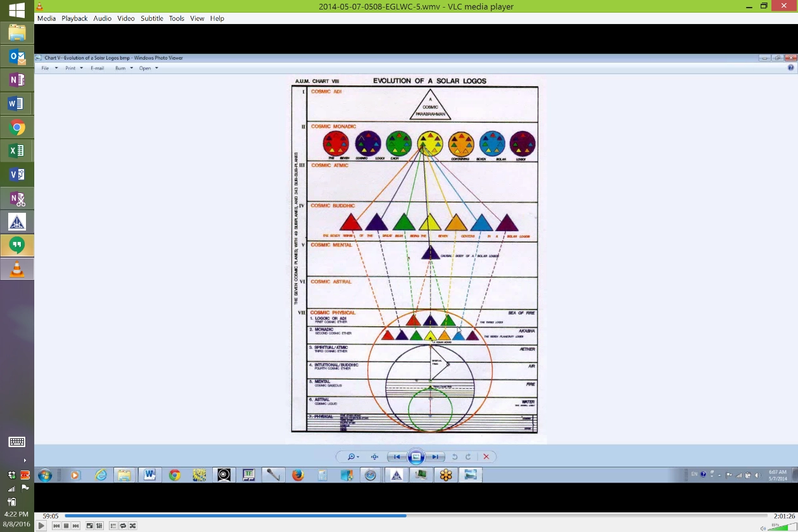Skip to previous media in VLC

coord(56,526)
